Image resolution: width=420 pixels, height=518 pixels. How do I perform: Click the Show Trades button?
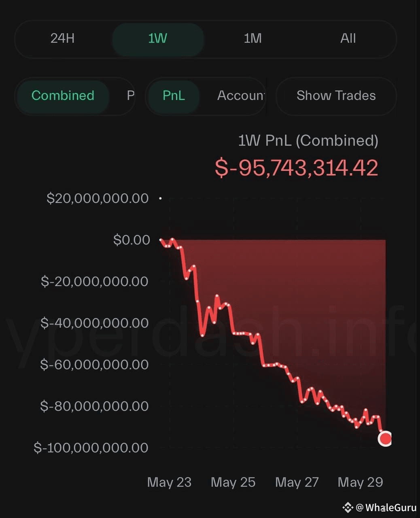(x=336, y=96)
